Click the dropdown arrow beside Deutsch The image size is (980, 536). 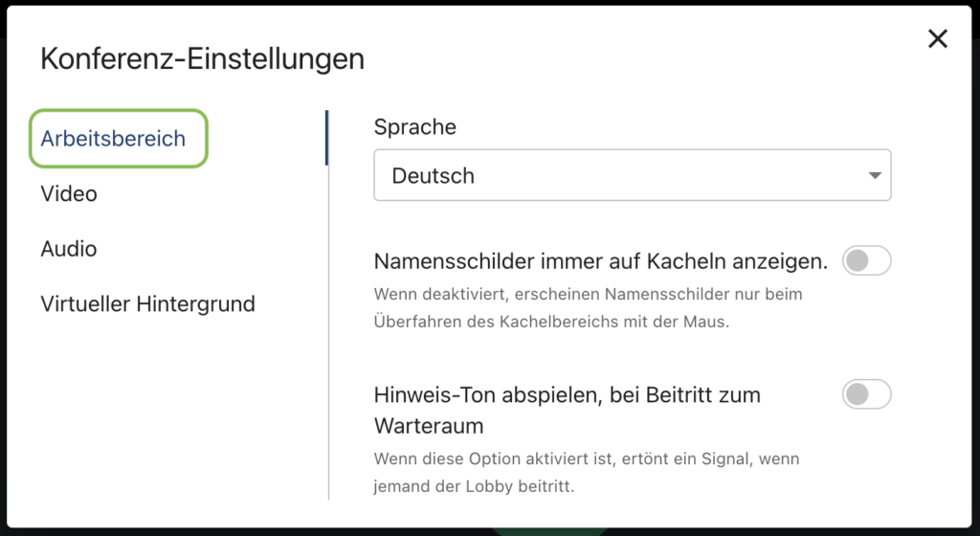coord(873,176)
